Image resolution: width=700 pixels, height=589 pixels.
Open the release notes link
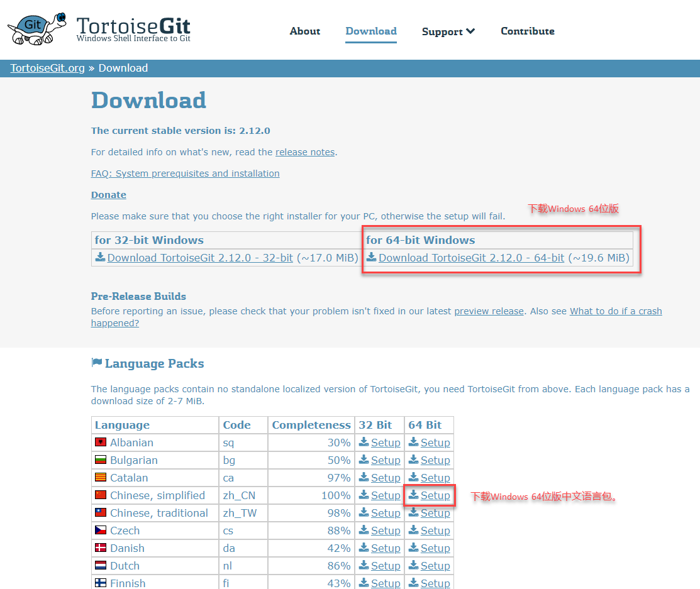305,152
